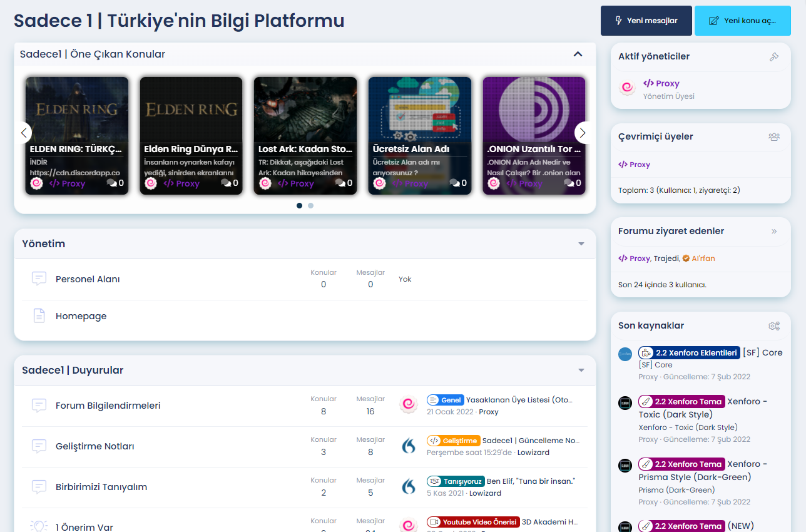Viewport: 806px width, 532px height.
Task: Click avatar on Lost Ark: Kadan card
Action: (265, 183)
